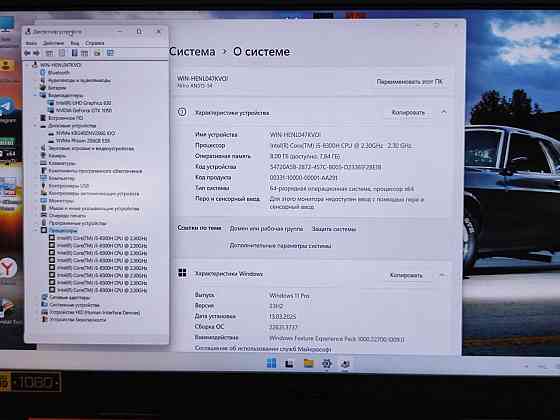The height and width of the screenshot is (420, 560).
Task: Select the NVIDIA GeForce GTX 1050 device
Action: click(84, 110)
